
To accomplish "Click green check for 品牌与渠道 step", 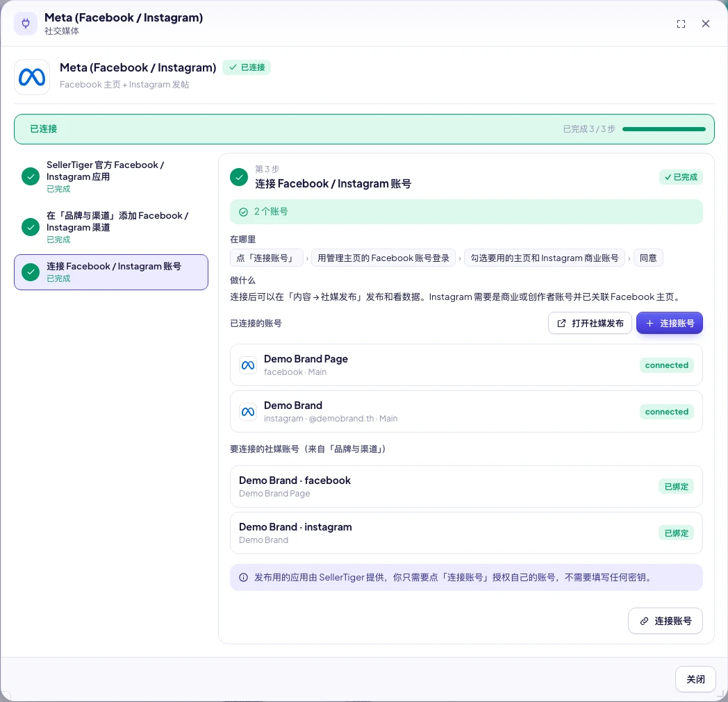I will pyautogui.click(x=31, y=227).
